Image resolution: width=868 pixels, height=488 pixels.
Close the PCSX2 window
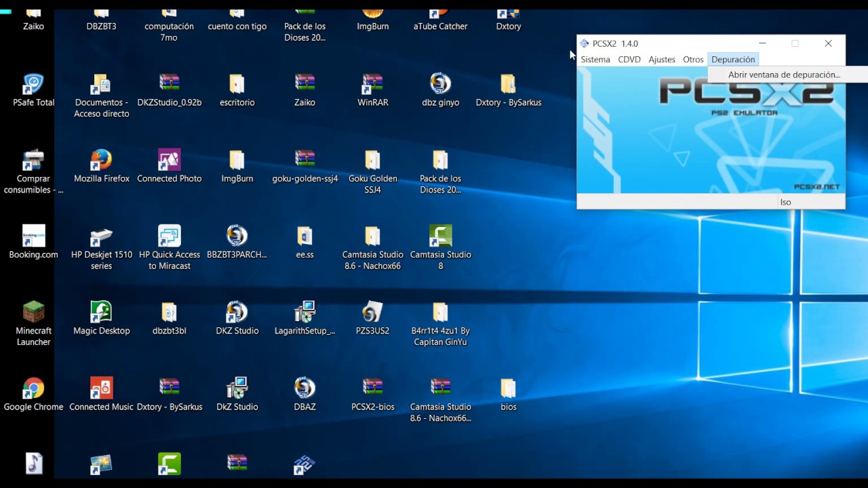click(x=828, y=43)
